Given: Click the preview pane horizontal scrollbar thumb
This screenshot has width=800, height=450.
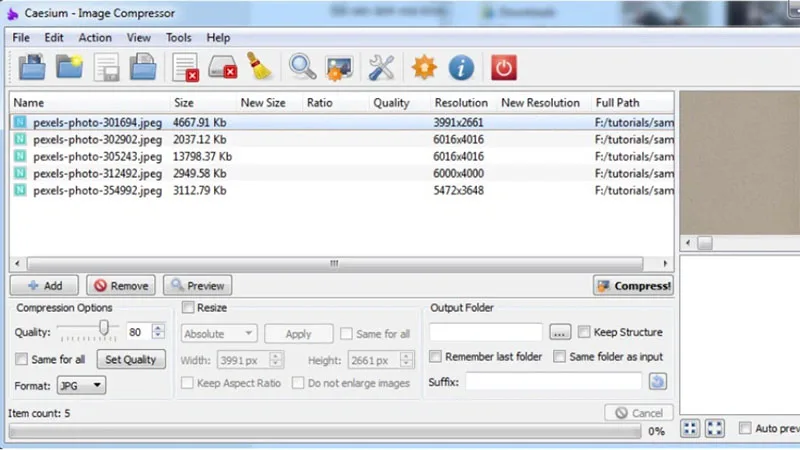Looking at the screenshot, I should pos(705,243).
